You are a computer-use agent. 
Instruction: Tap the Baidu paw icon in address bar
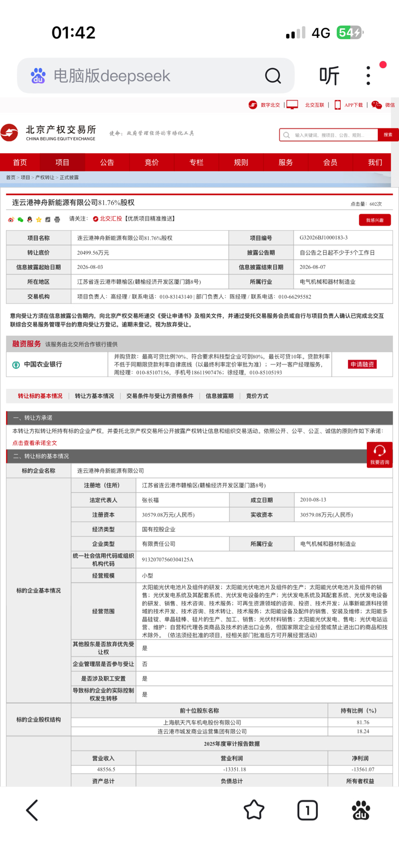pos(38,76)
